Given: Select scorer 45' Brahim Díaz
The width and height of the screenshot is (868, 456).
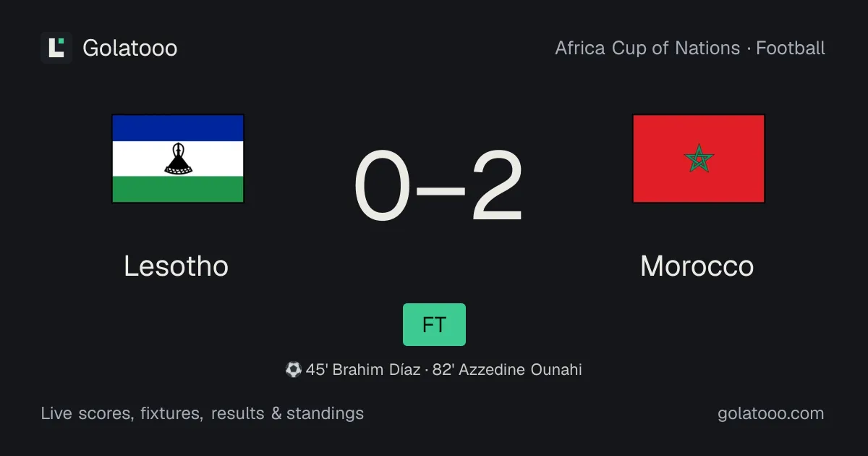Looking at the screenshot, I should [x=363, y=370].
